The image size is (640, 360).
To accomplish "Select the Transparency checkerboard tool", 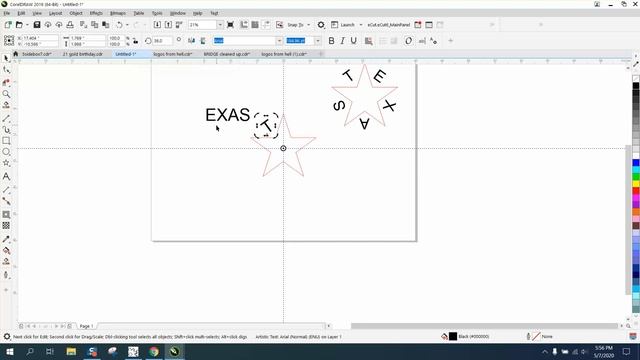I will coord(6,225).
